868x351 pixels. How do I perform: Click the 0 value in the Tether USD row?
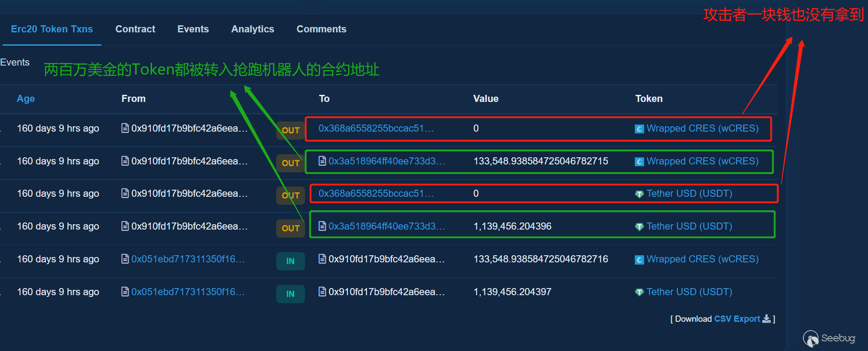click(x=476, y=193)
